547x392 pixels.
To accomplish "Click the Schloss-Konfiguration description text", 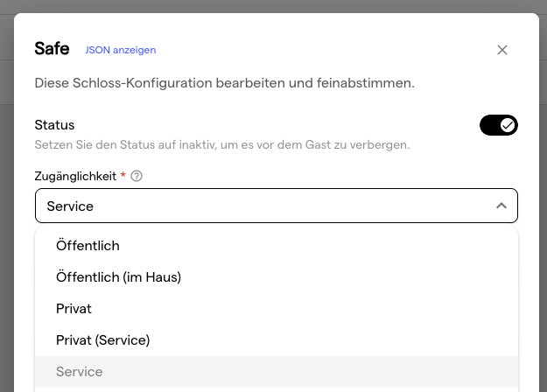I will point(224,84).
